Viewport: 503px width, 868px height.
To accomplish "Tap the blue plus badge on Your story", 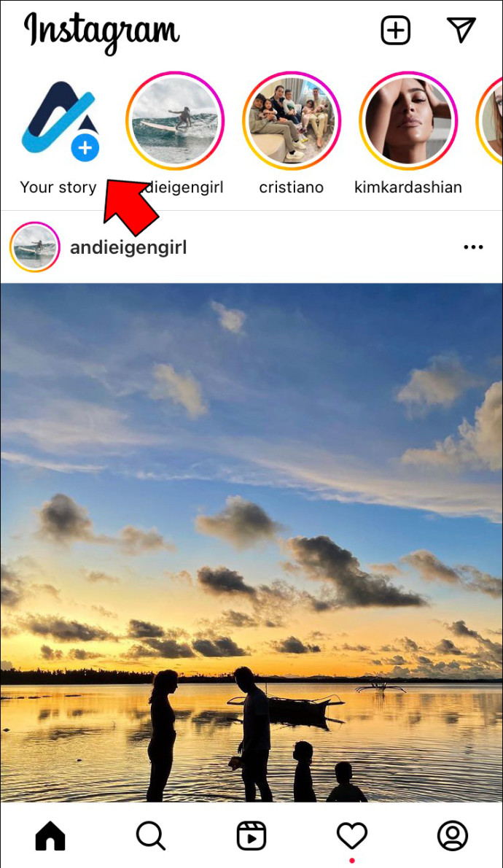I will (x=85, y=148).
